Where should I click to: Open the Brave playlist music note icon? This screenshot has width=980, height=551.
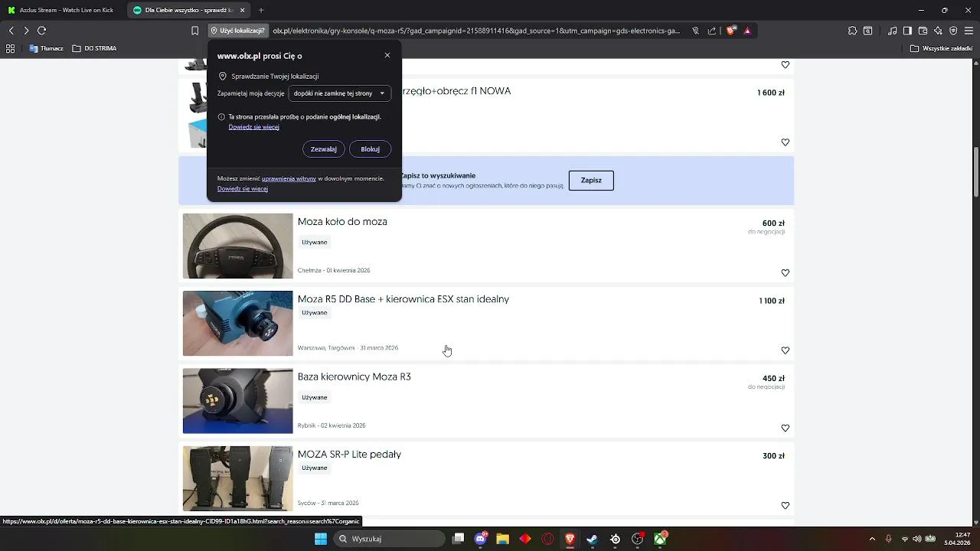893,31
